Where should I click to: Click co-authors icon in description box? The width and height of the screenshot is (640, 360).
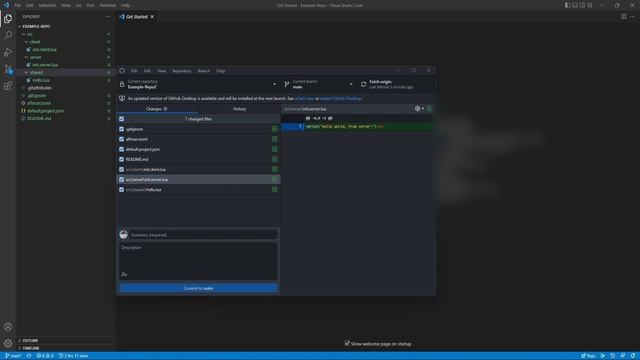point(124,275)
